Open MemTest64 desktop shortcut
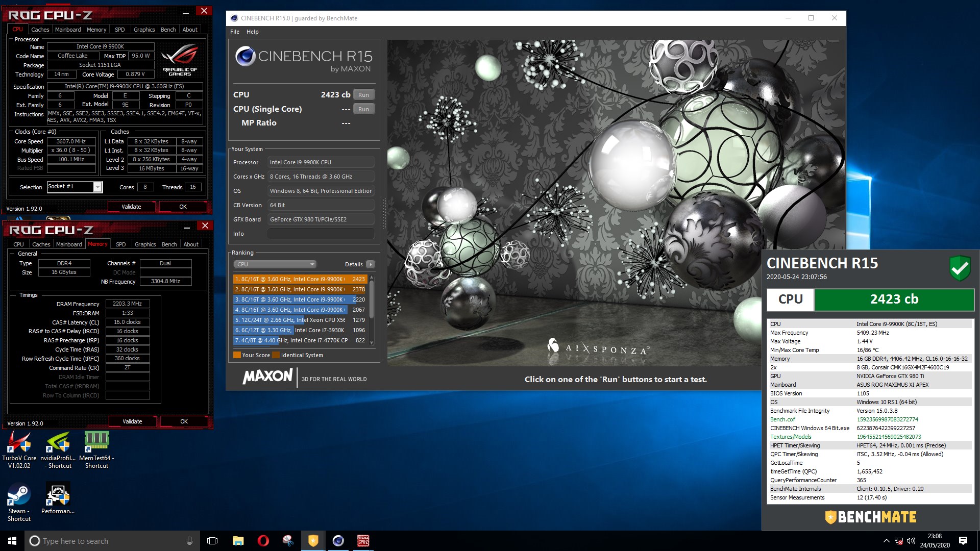This screenshot has width=980, height=551. click(96, 449)
